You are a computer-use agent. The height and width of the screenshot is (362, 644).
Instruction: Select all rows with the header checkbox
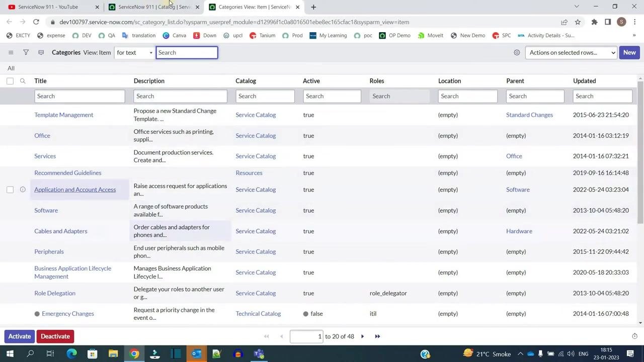(10, 81)
